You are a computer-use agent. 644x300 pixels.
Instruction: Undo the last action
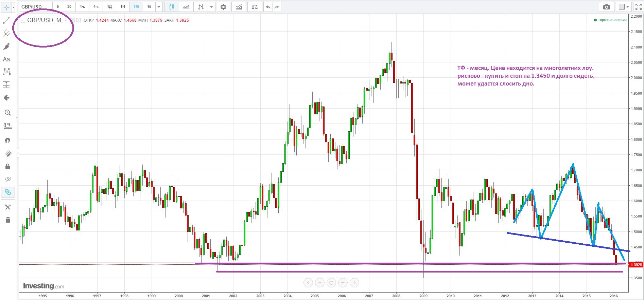coord(268,7)
